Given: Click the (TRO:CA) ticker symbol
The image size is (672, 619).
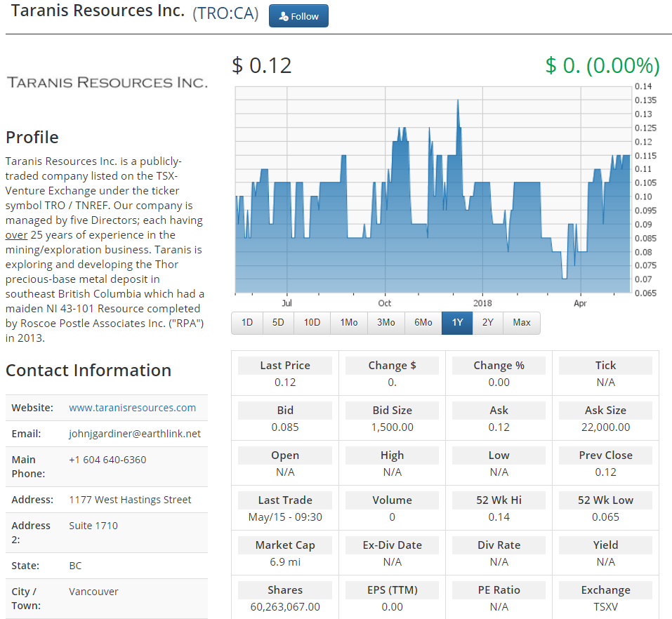Looking at the screenshot, I should pos(225,13).
